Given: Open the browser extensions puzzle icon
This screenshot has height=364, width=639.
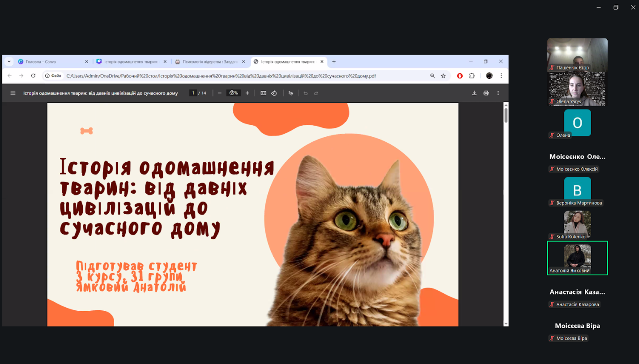Looking at the screenshot, I should [x=472, y=76].
